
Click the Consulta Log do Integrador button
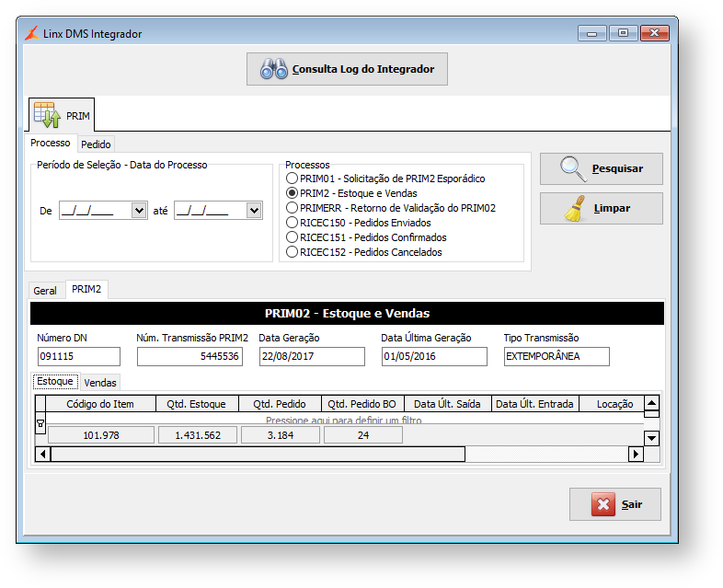coord(347,69)
